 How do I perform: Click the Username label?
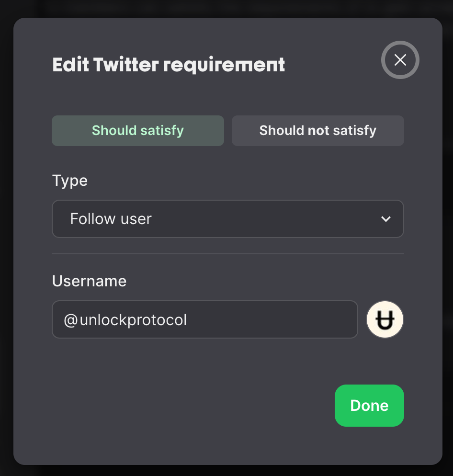(x=89, y=281)
